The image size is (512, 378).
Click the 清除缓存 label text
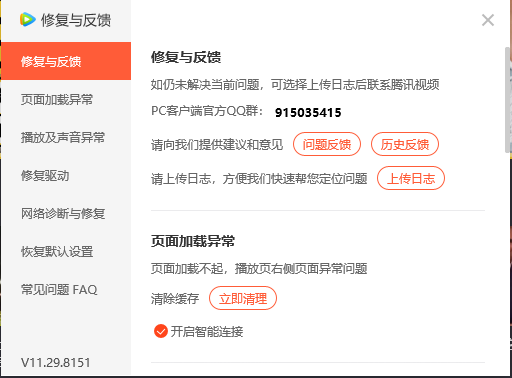[175, 298]
